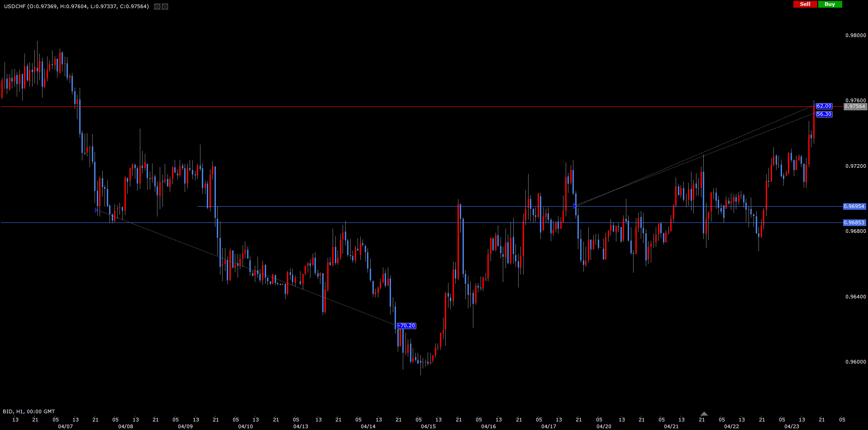Click the -70.20 pips trade label
This screenshot has width=868, height=430.
407,326
